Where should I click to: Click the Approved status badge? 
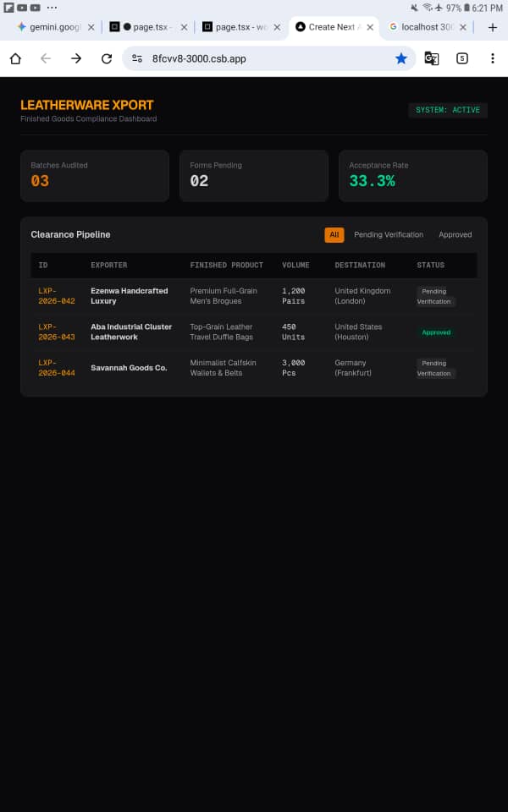436,332
